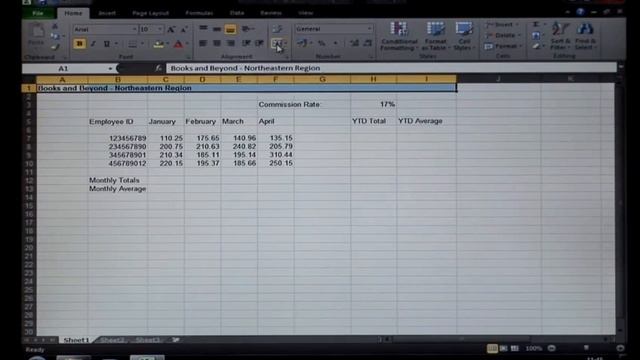
Task: Toggle Center text alignment
Action: pyautogui.click(x=217, y=43)
